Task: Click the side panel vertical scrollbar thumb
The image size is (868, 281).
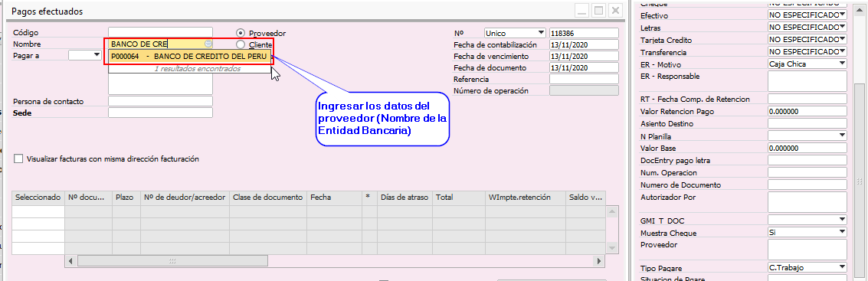Action: [859, 181]
